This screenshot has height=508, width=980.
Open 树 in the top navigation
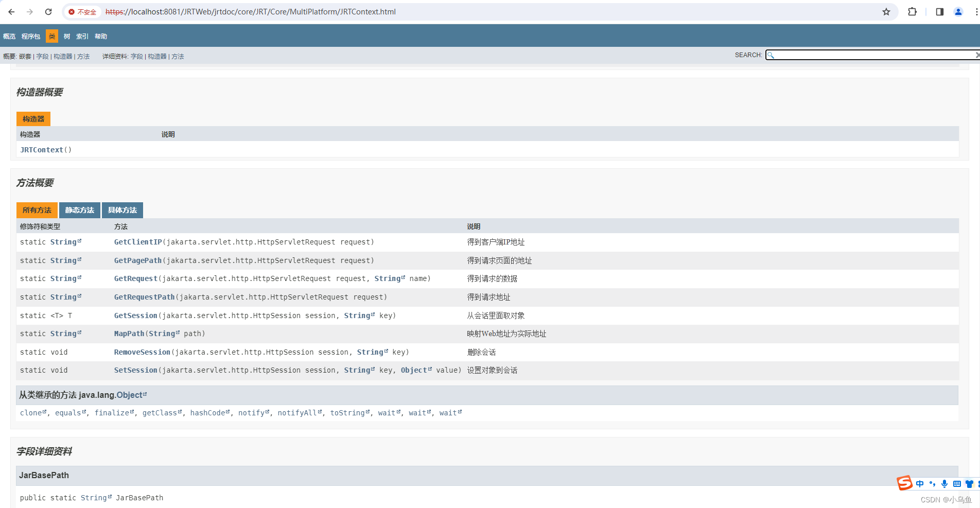(67, 37)
